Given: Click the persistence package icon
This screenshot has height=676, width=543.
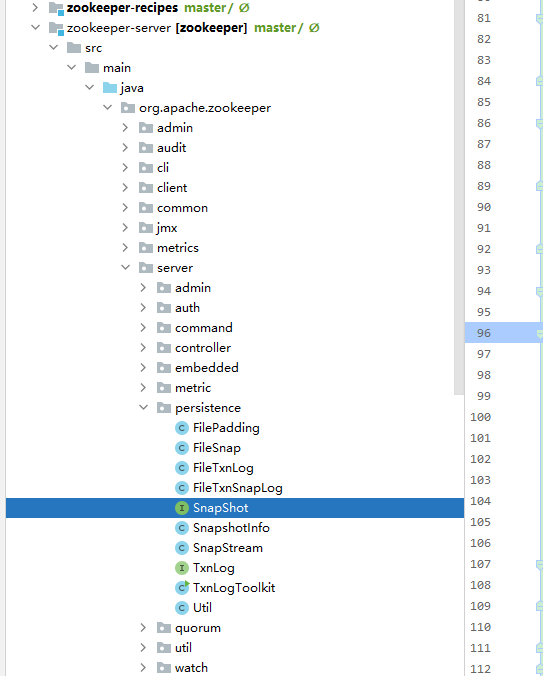Looking at the screenshot, I should point(164,407).
